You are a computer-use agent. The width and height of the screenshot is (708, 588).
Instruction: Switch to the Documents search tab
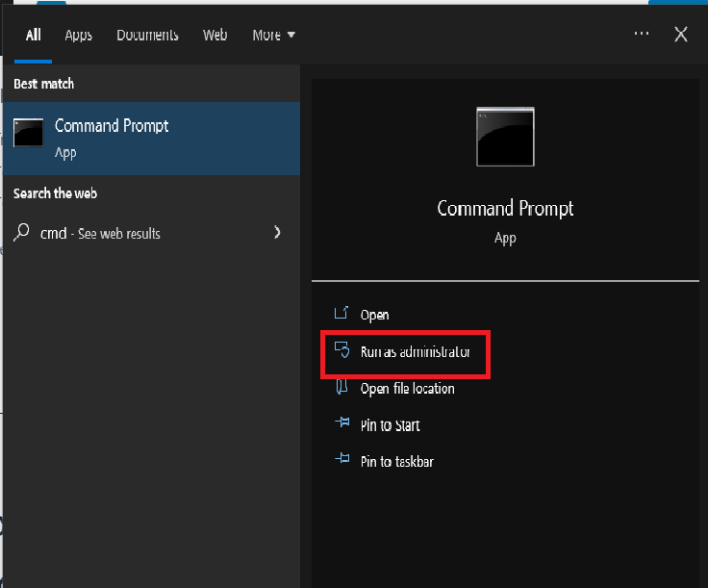pyautogui.click(x=147, y=35)
